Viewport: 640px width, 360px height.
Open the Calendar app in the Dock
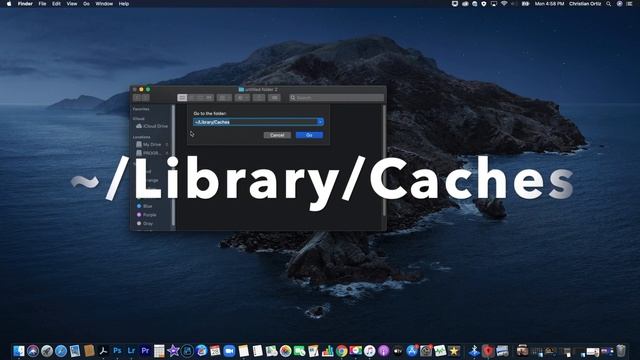(x=215, y=351)
